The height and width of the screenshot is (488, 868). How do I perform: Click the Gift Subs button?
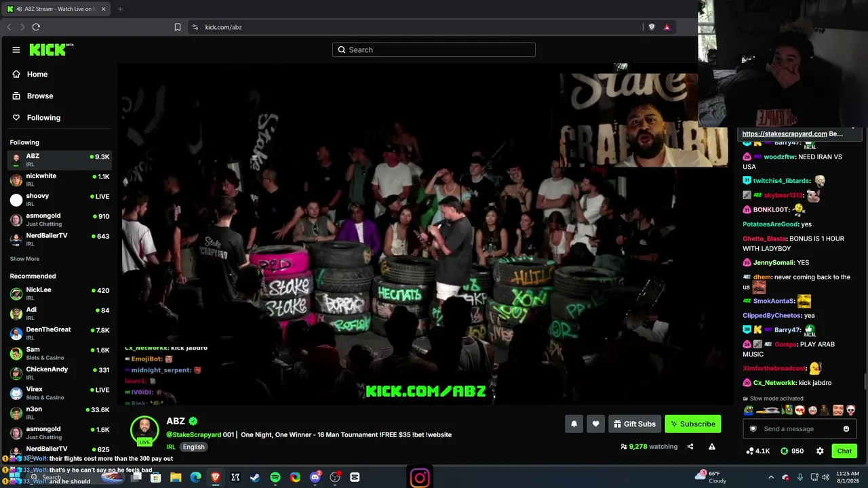click(x=635, y=424)
